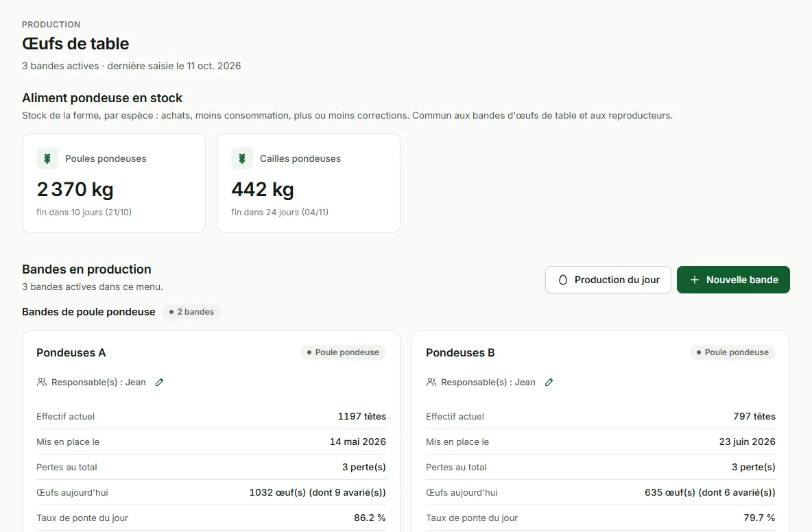The image size is (812, 532).
Task: Click '3 perte(s)' in the Pondeuses A card
Action: click(364, 468)
